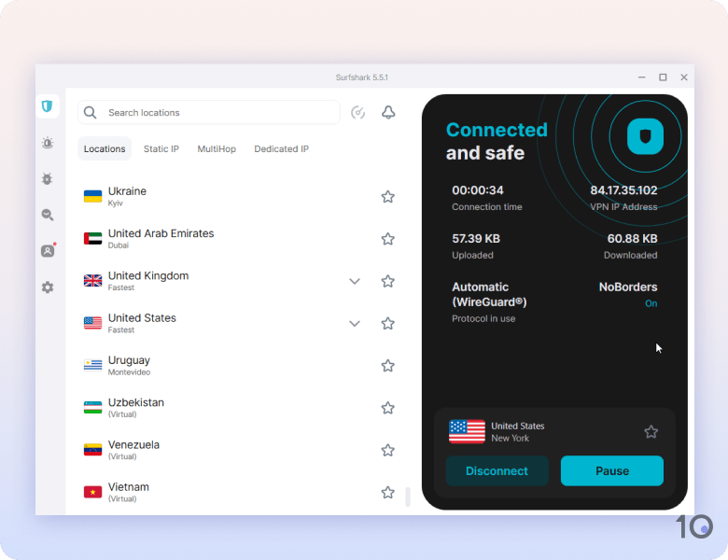Select the Vietnam (Virtual) location
Viewport: 728px width, 560px height.
pyautogui.click(x=239, y=492)
